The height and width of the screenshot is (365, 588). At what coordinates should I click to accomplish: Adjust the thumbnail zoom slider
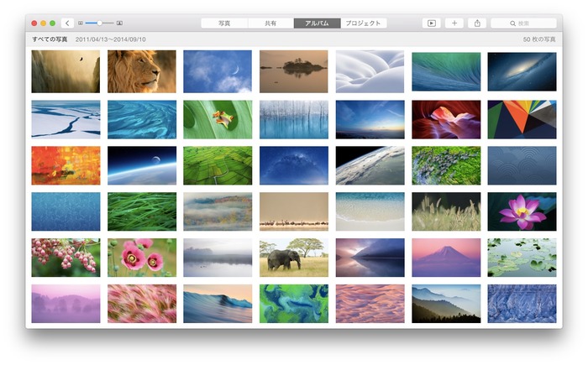99,23
